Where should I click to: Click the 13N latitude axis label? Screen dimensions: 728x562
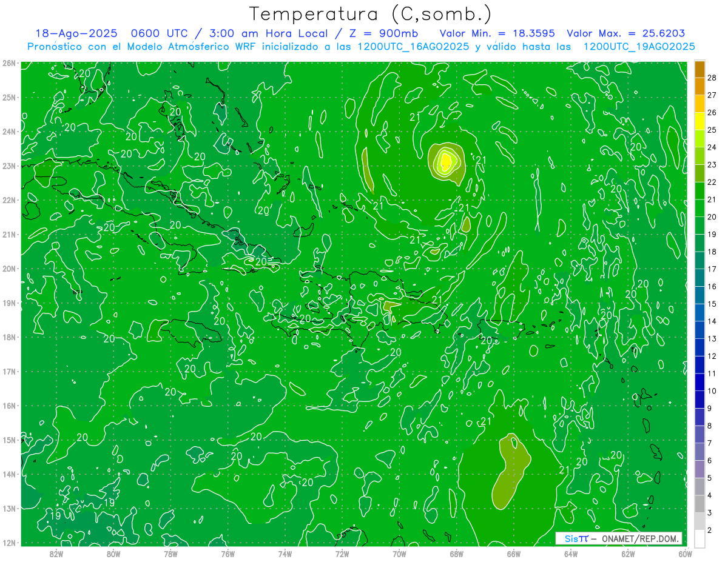coord(8,509)
